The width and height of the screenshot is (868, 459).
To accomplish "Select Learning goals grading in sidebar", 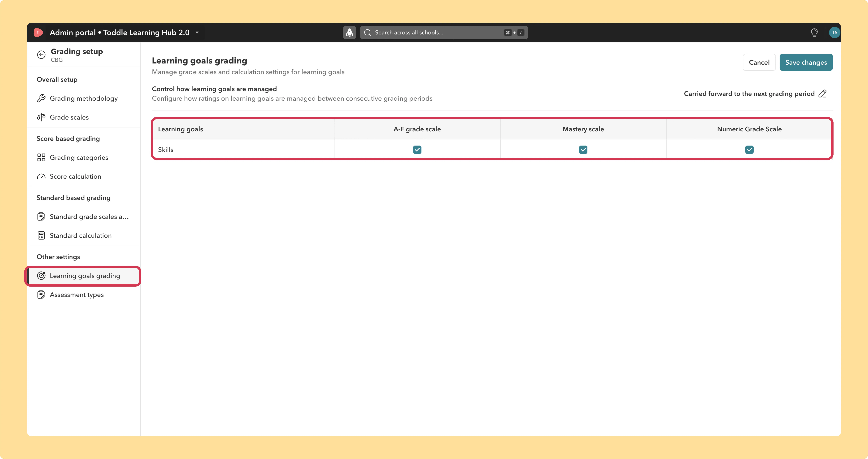I will 84,276.
